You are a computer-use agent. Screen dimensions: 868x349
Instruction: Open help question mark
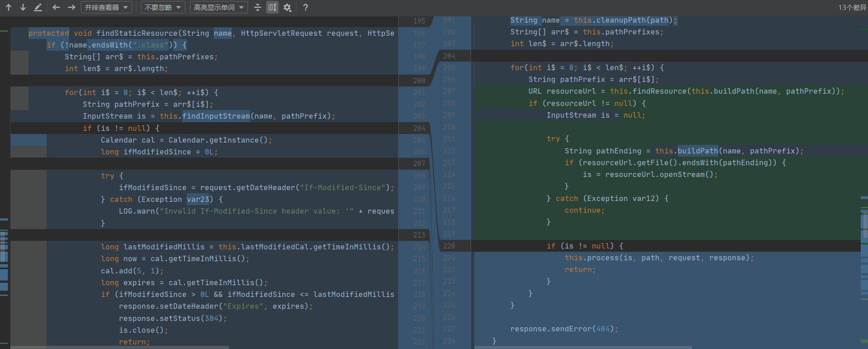(306, 7)
